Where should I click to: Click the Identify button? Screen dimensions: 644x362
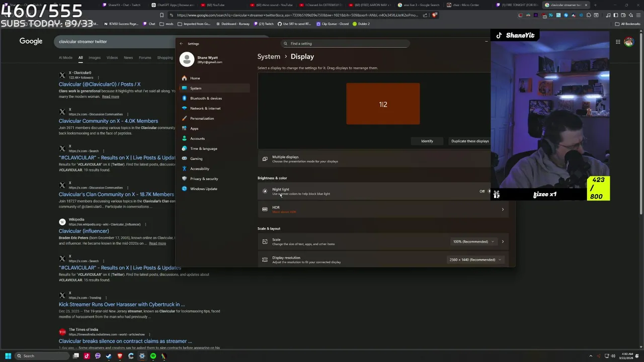point(427,141)
